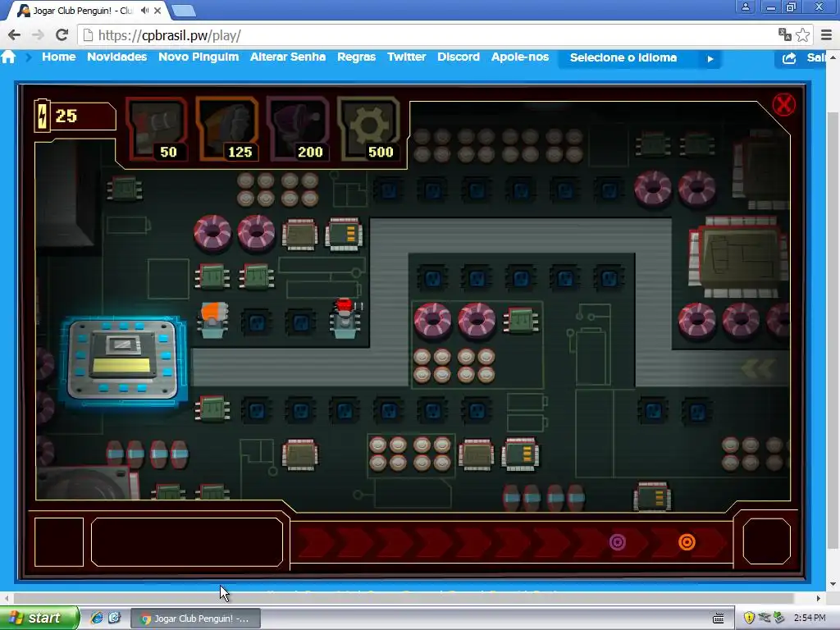Open the Discord link
840x630 pixels.
[459, 57]
